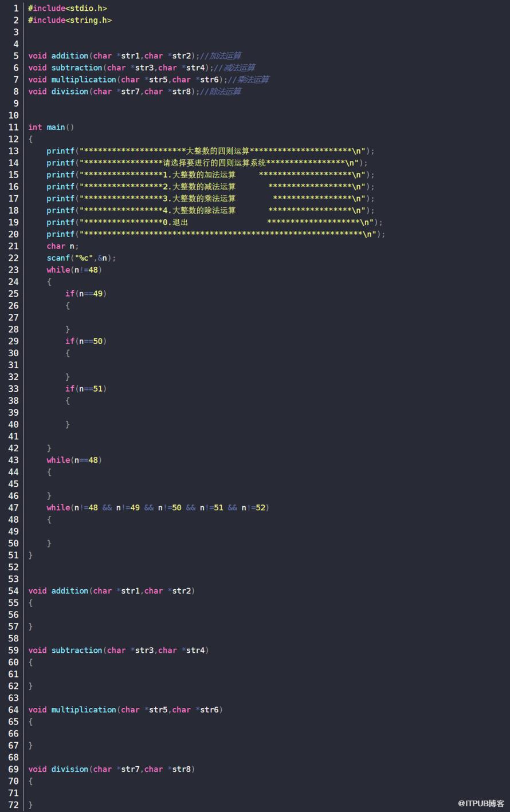Click line number 20 in the gutter
The image size is (510, 812).
pos(14,234)
